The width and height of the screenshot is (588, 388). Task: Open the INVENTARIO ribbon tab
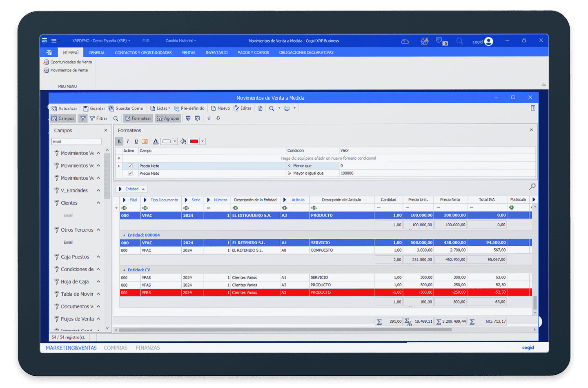(216, 53)
